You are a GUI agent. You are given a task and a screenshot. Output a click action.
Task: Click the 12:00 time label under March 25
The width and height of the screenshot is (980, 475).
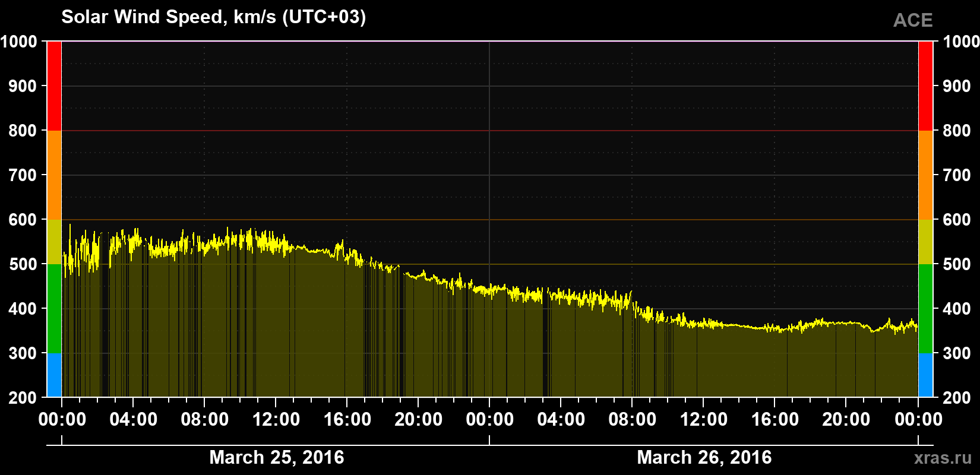pos(276,419)
